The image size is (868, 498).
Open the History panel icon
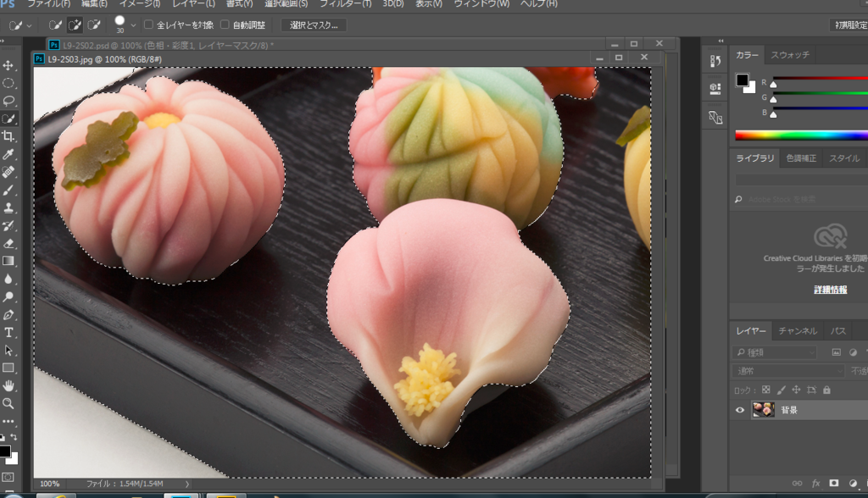[715, 61]
